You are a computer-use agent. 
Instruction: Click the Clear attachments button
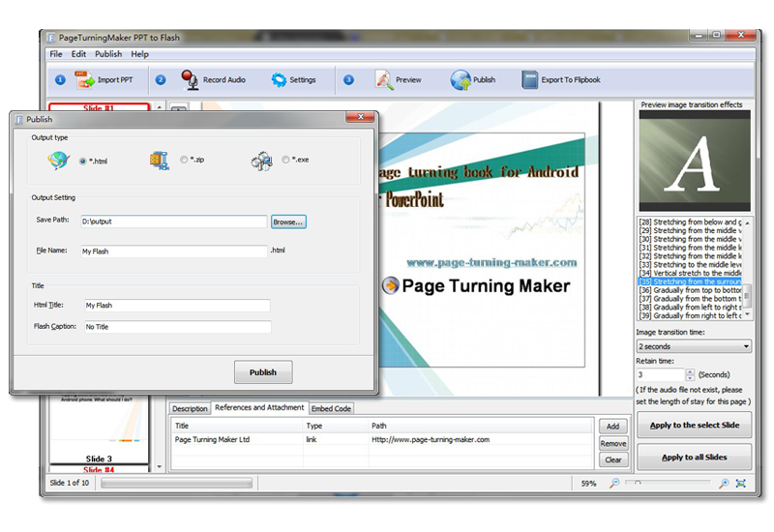tap(613, 460)
